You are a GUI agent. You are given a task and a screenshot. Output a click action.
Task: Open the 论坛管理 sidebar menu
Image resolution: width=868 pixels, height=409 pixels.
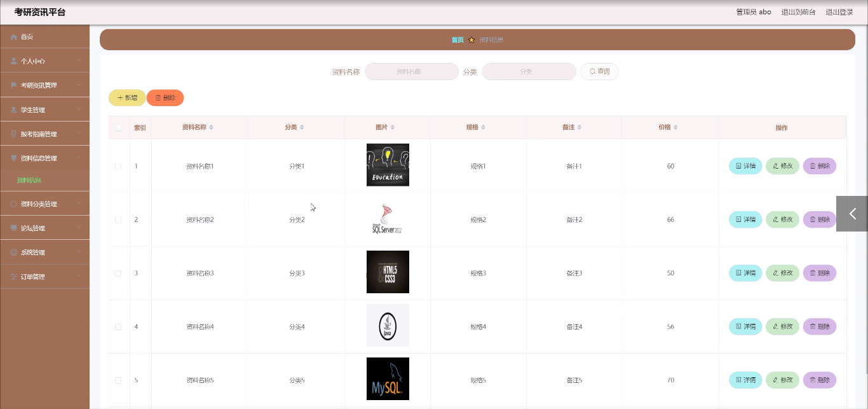click(44, 228)
